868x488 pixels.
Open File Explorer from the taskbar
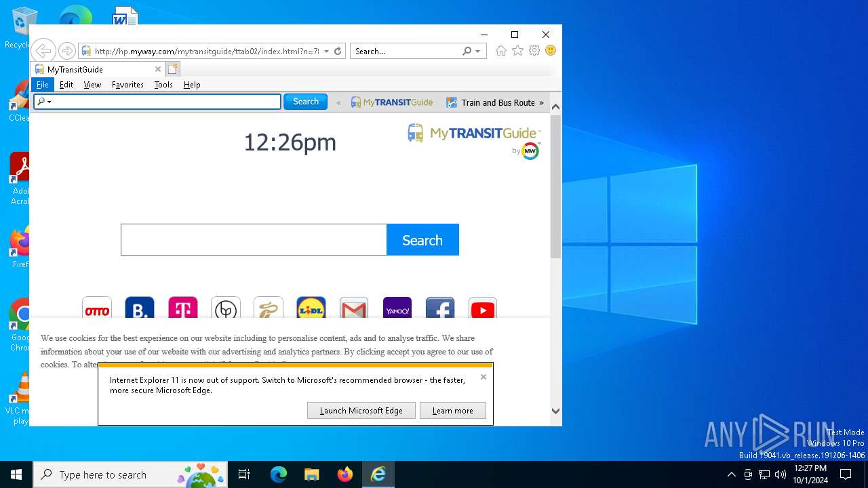click(311, 474)
